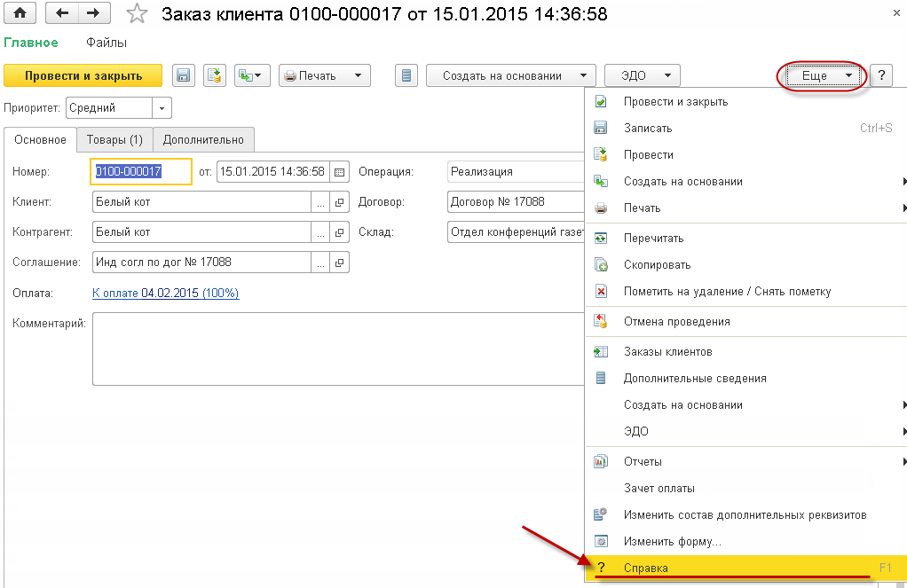907x588 pixels.
Task: Open the Файлы section
Action: tap(106, 43)
